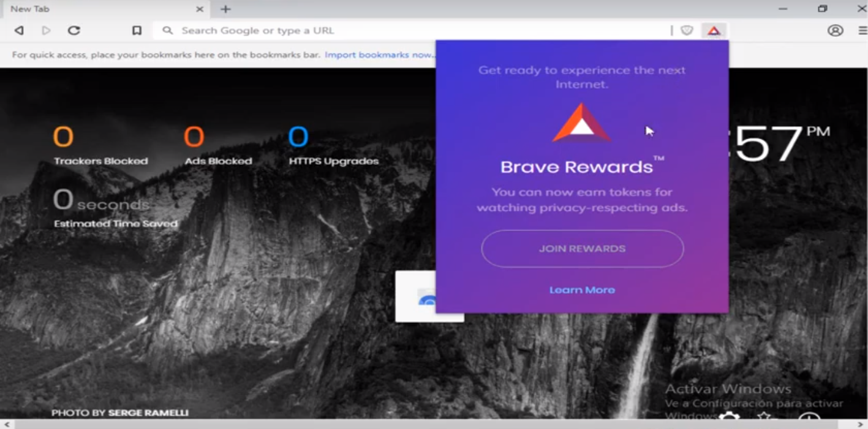The image size is (868, 429).
Task: Open the main hamburger menu
Action: [862, 30]
